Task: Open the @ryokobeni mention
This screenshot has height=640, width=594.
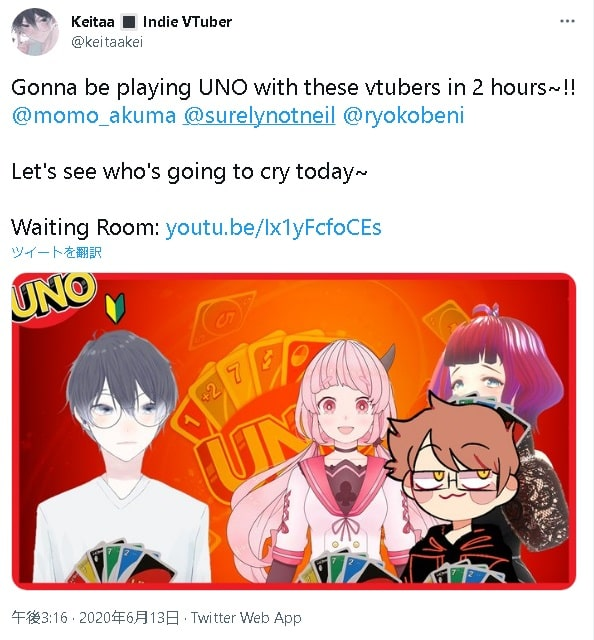Action: pyautogui.click(x=403, y=116)
